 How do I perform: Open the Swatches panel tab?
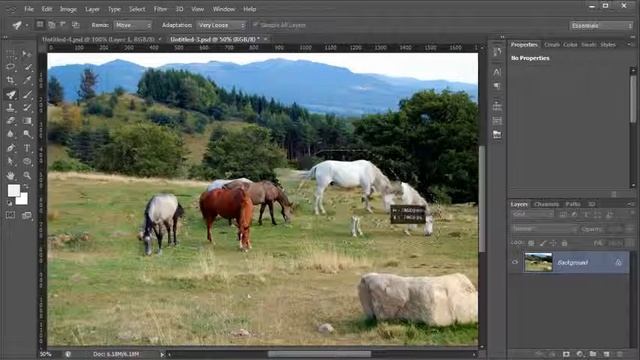(x=588, y=44)
